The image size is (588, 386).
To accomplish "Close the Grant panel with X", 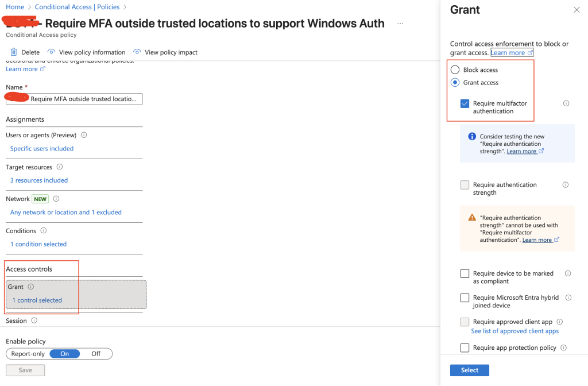I will pos(577,10).
